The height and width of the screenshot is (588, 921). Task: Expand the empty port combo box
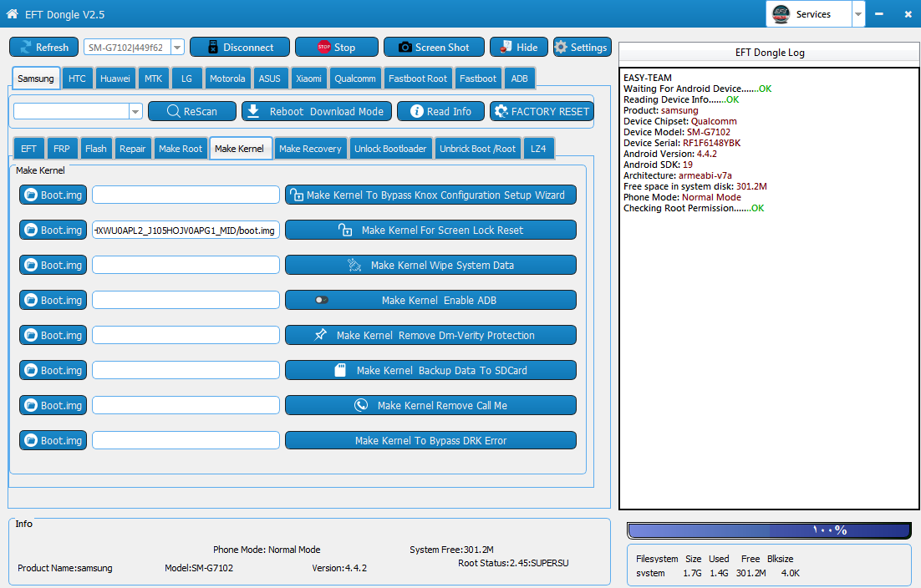tap(135, 111)
